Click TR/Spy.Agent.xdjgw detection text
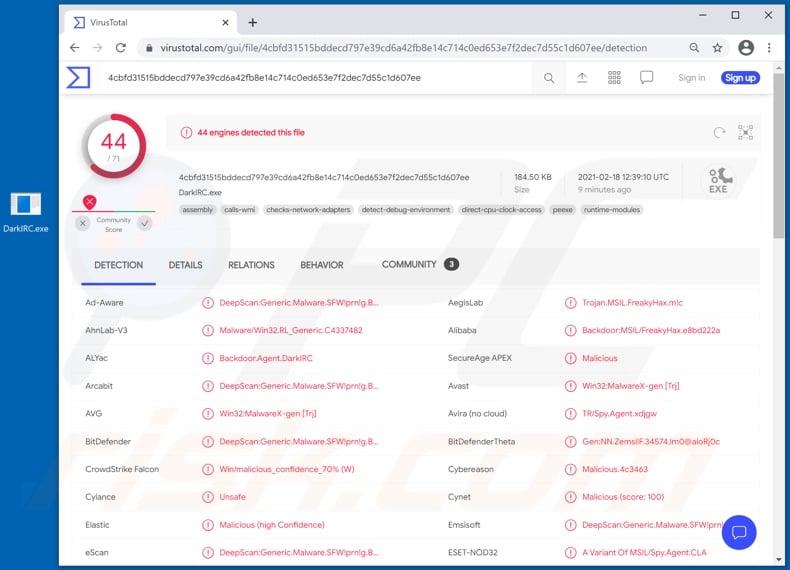This screenshot has width=790, height=570. pyautogui.click(x=619, y=414)
